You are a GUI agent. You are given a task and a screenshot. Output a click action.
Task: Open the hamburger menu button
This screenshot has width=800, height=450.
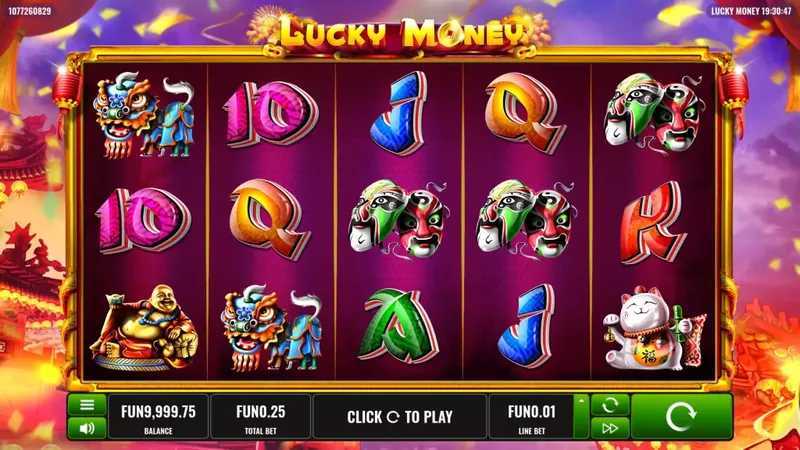point(87,406)
